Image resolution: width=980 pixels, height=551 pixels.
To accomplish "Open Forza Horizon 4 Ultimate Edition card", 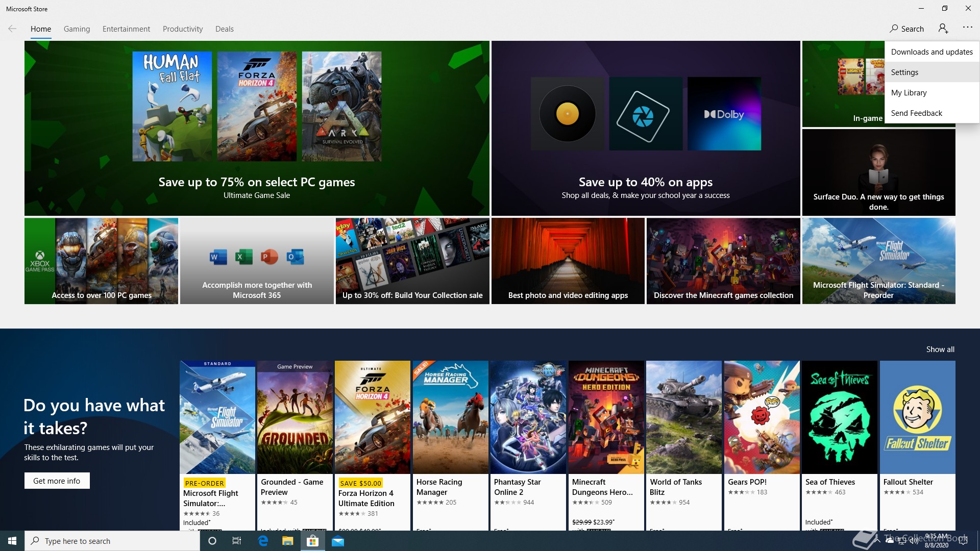I will click(373, 445).
